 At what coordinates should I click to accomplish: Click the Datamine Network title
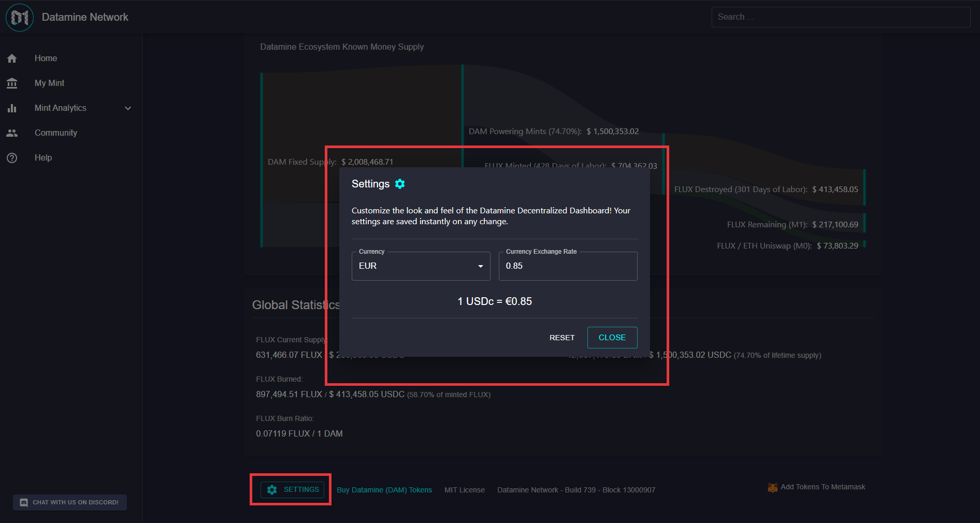(85, 17)
